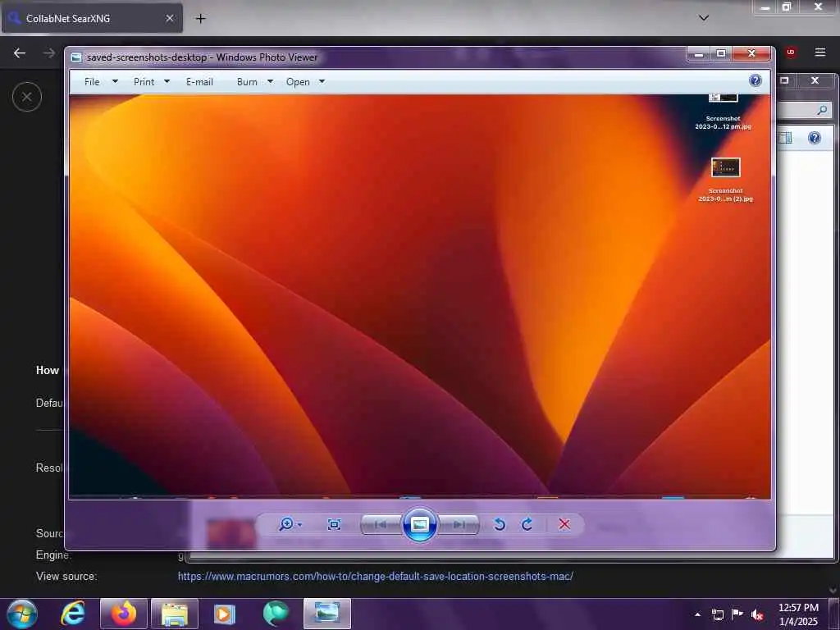Open the green bird app on the taskbar

coord(276,614)
